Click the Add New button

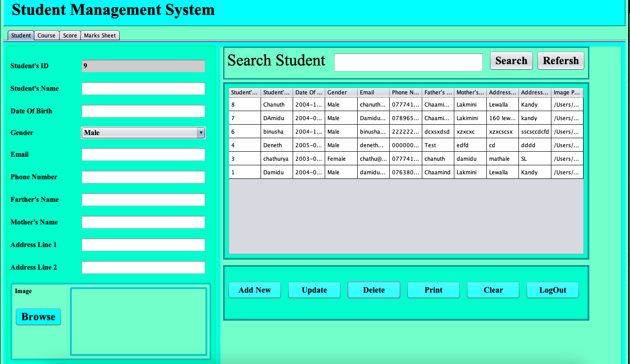coord(255,290)
